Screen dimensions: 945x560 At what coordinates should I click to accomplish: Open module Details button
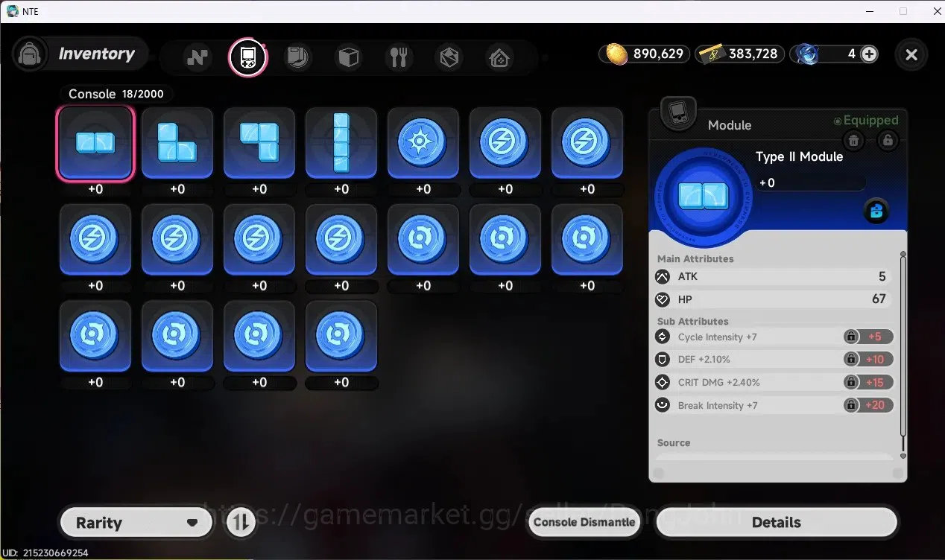pyautogui.click(x=776, y=522)
